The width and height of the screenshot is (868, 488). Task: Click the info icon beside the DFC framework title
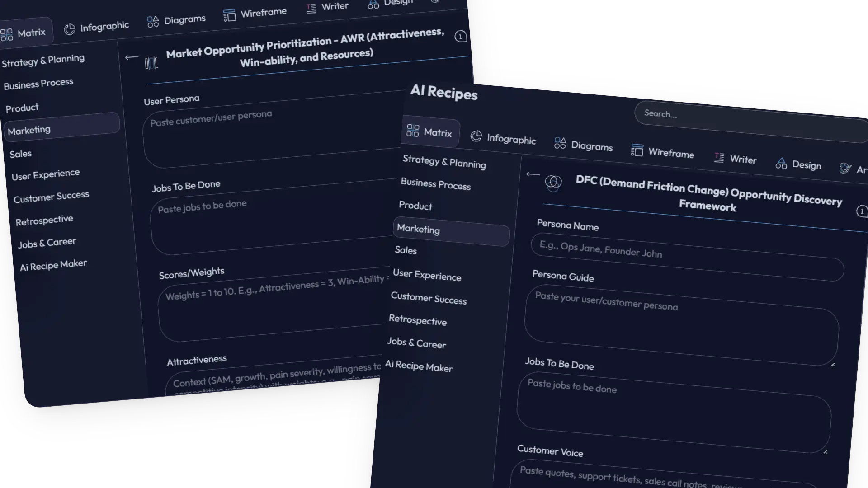[862, 211]
